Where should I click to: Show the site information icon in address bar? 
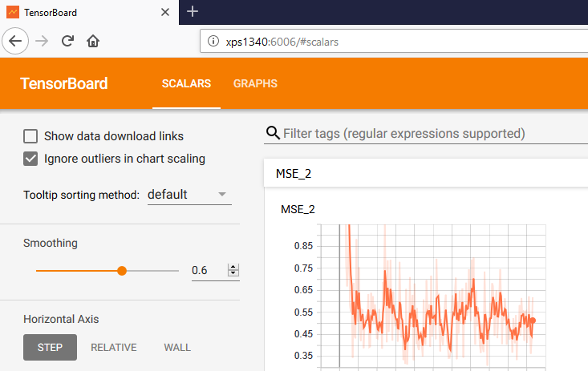coord(213,41)
